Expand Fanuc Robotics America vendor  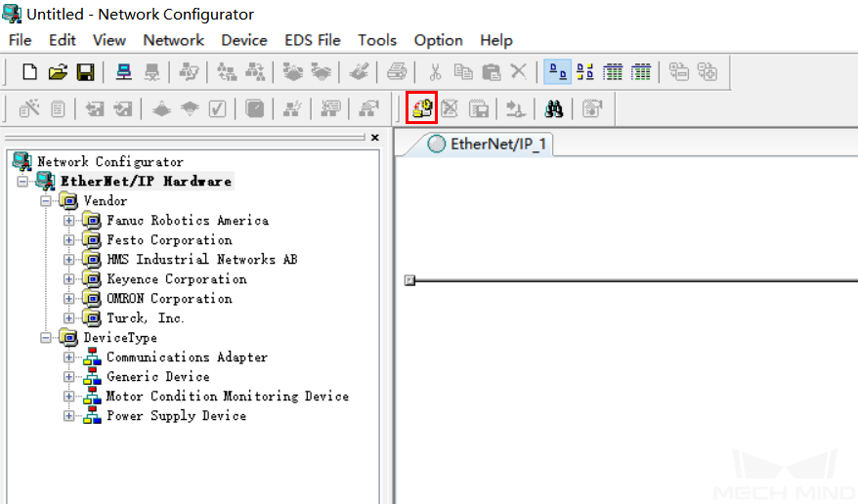[69, 221]
